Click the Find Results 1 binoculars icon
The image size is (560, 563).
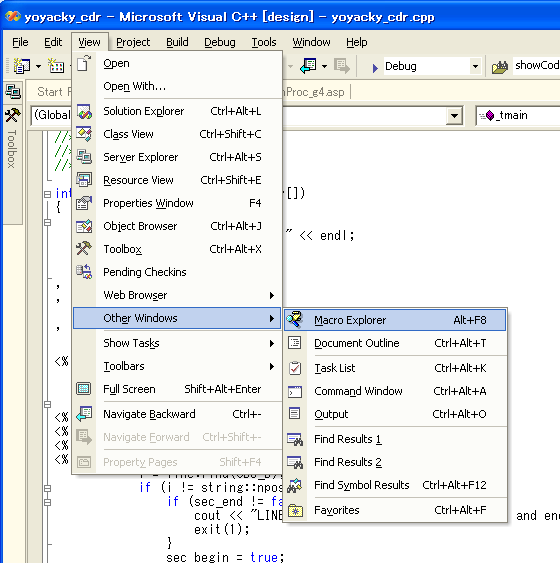295,439
